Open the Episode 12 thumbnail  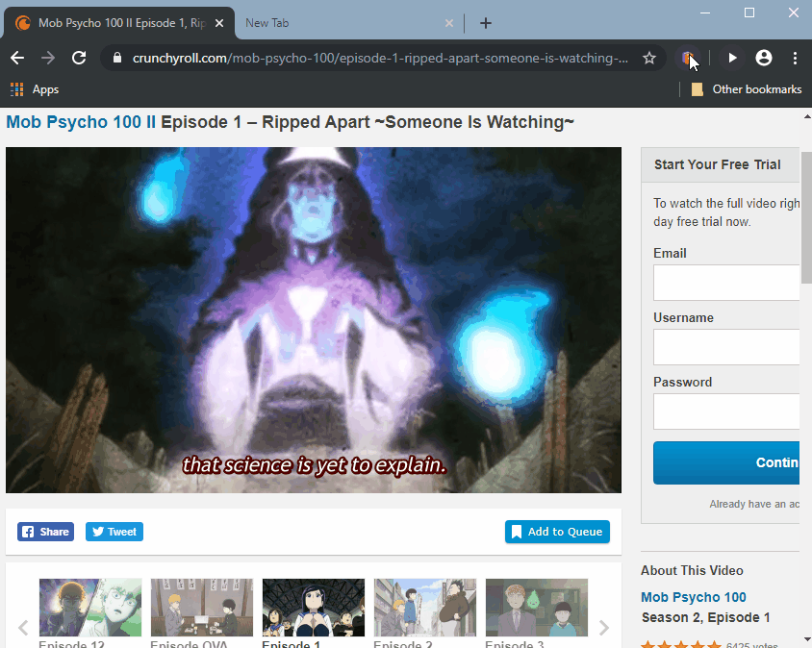90,608
